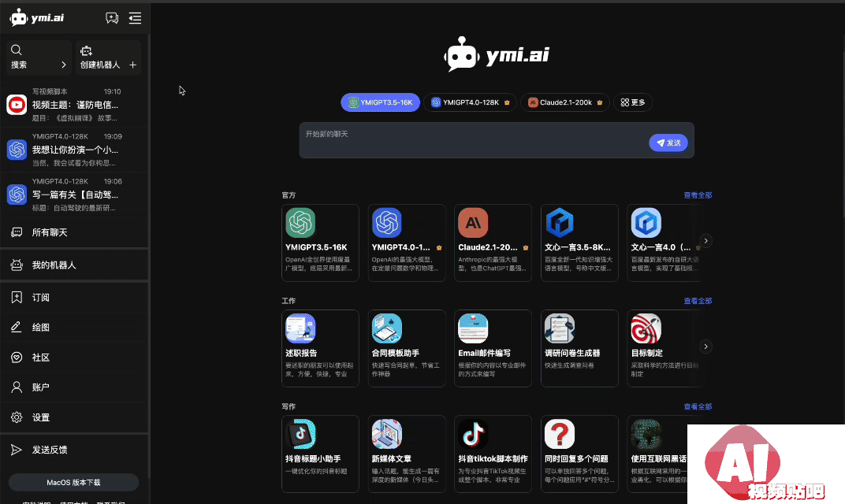Click the MacOS 版本下载 button
Image resolution: width=845 pixels, height=504 pixels.
74,483
